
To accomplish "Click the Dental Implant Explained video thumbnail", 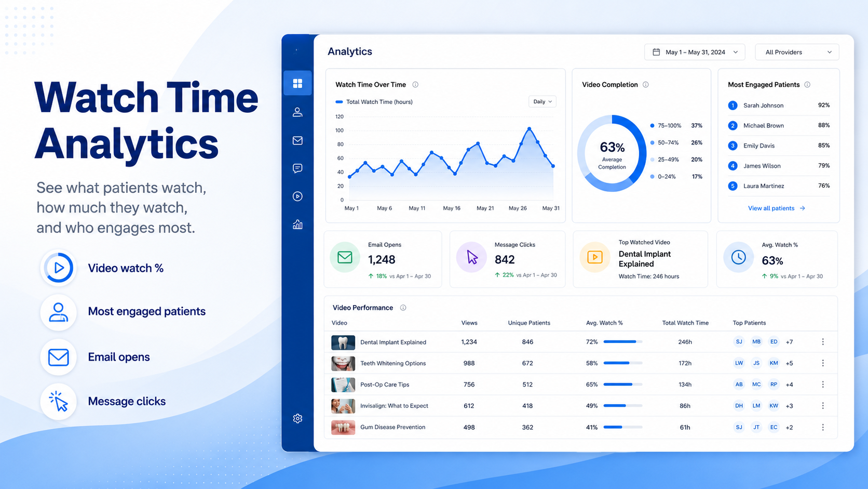I will 343,342.
